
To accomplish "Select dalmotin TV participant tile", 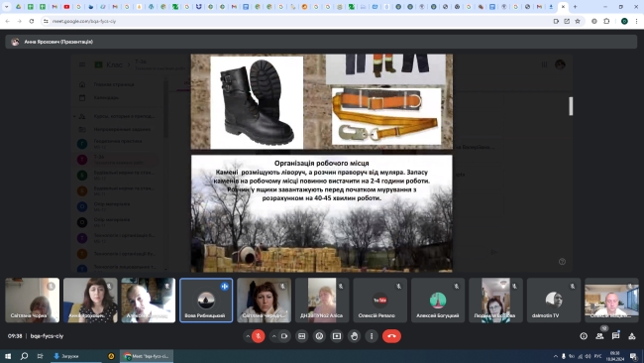I will pyautogui.click(x=554, y=301).
